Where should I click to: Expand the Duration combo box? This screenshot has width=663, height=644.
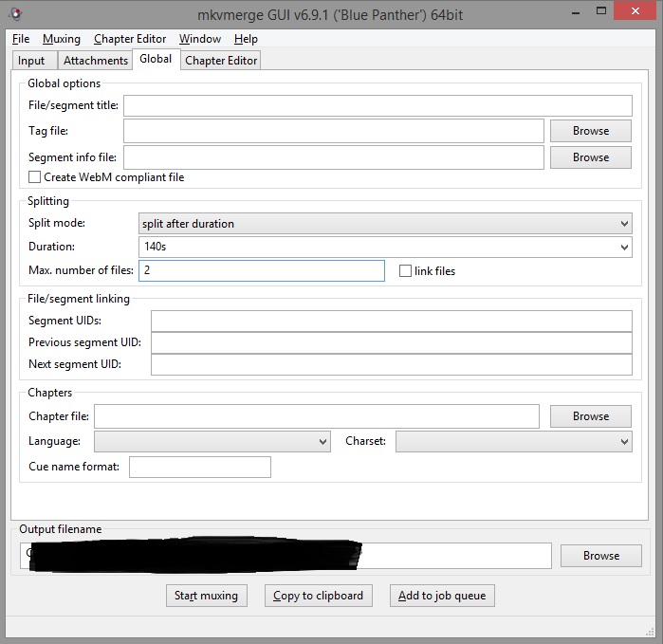tap(624, 247)
